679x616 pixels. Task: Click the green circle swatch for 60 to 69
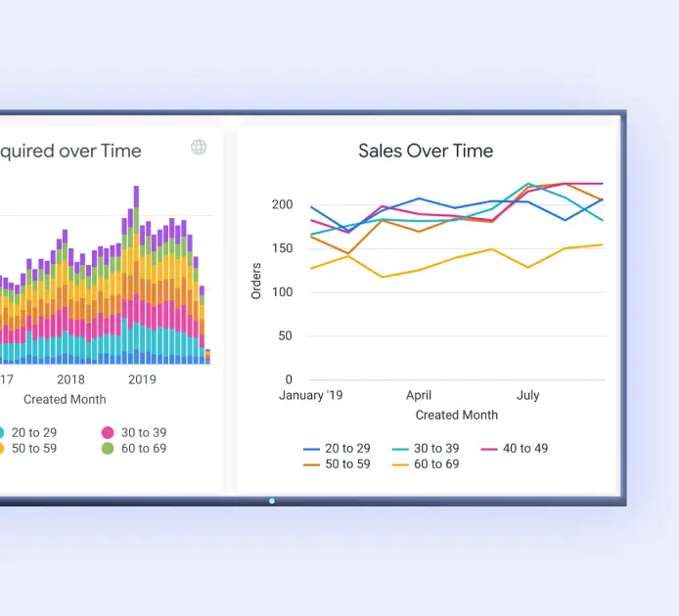[108, 449]
